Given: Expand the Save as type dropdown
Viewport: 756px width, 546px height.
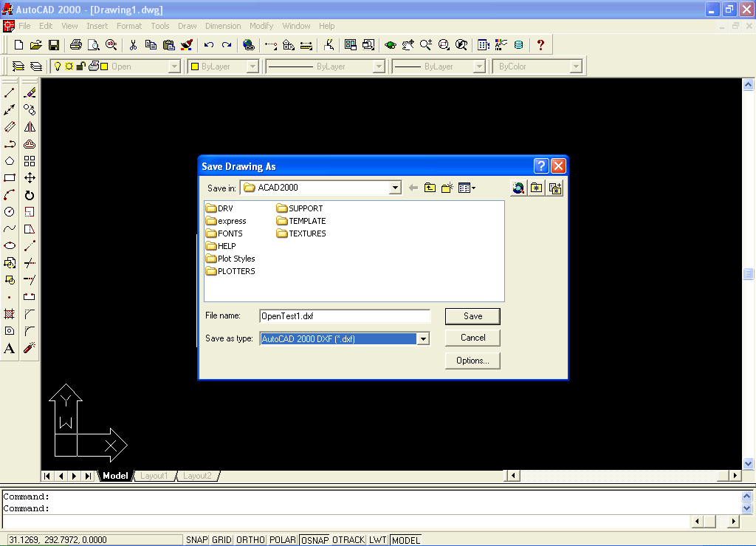Looking at the screenshot, I should click(x=423, y=338).
